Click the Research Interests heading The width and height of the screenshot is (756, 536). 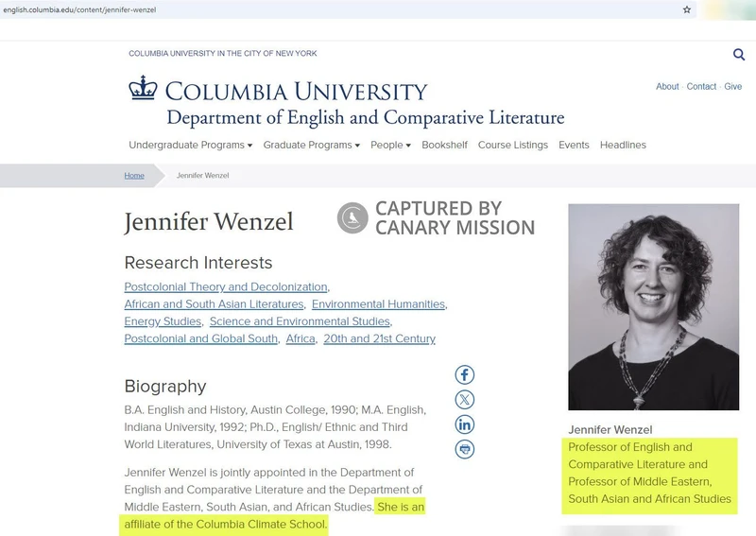[x=198, y=263]
